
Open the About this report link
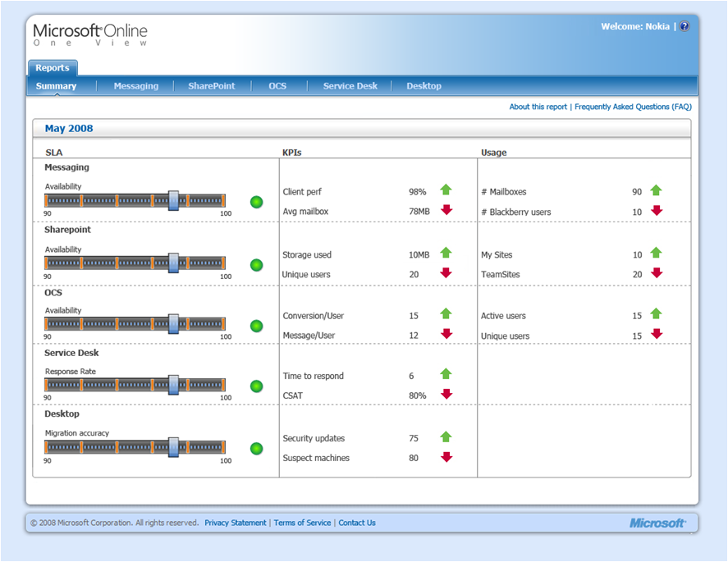[x=538, y=107]
